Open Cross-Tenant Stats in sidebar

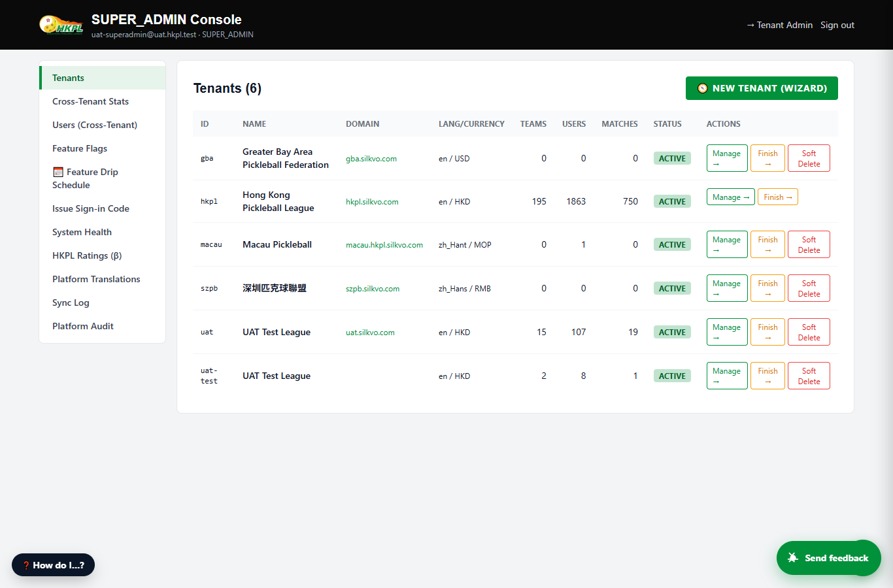[103, 101]
